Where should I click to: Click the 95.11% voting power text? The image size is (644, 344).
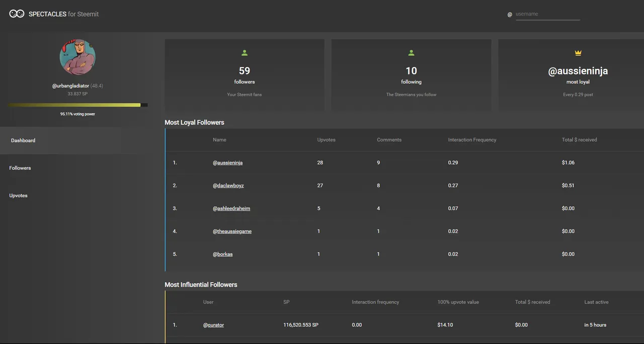tap(77, 114)
